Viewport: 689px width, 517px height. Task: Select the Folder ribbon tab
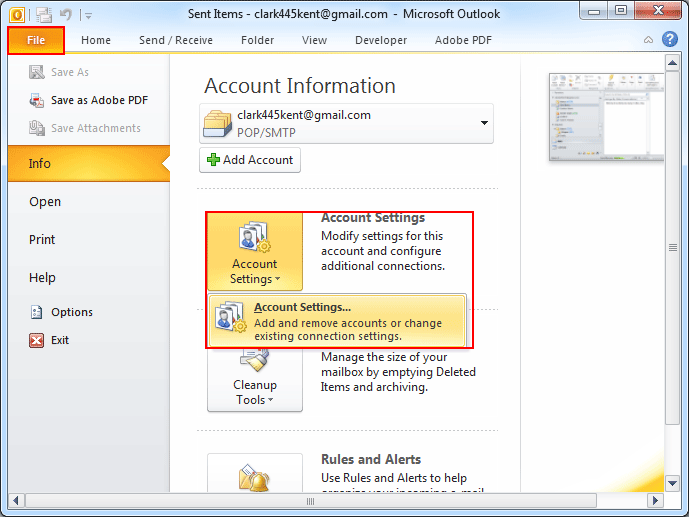[257, 40]
